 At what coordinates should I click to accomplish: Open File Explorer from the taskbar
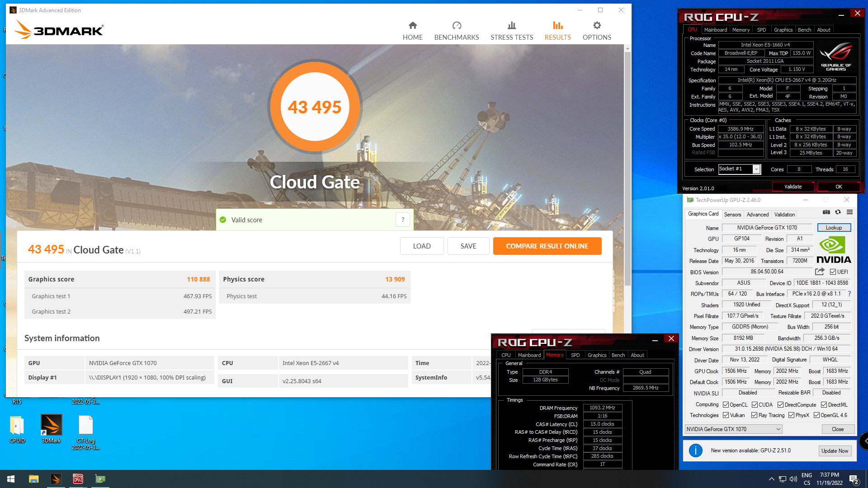pos(33,479)
